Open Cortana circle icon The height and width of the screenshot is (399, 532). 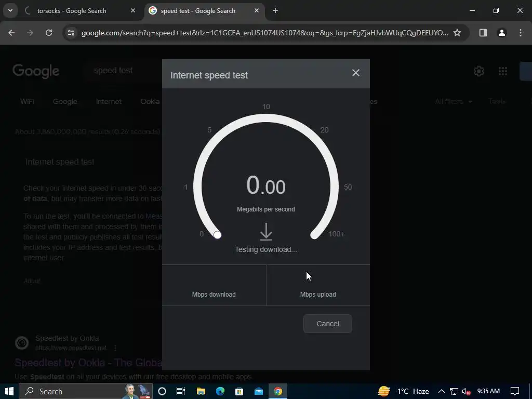tap(162, 391)
